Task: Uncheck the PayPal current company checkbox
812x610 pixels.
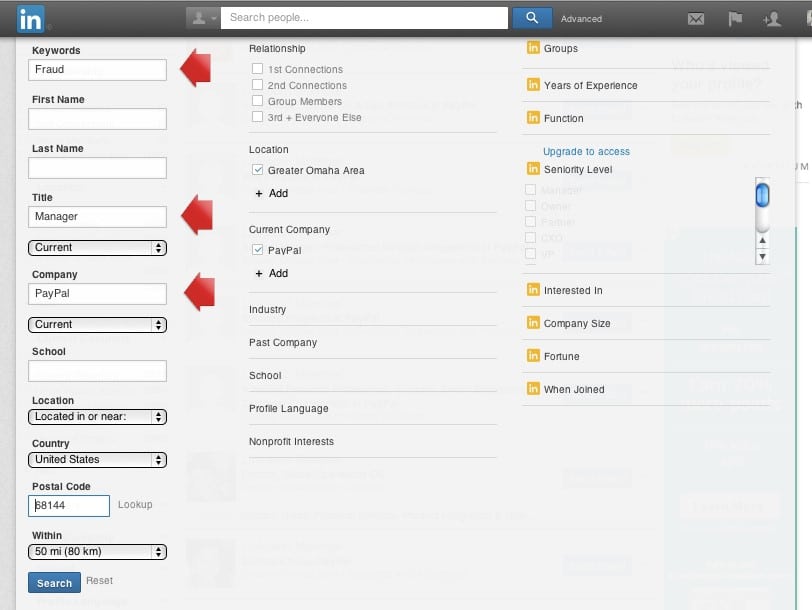Action: coord(257,250)
